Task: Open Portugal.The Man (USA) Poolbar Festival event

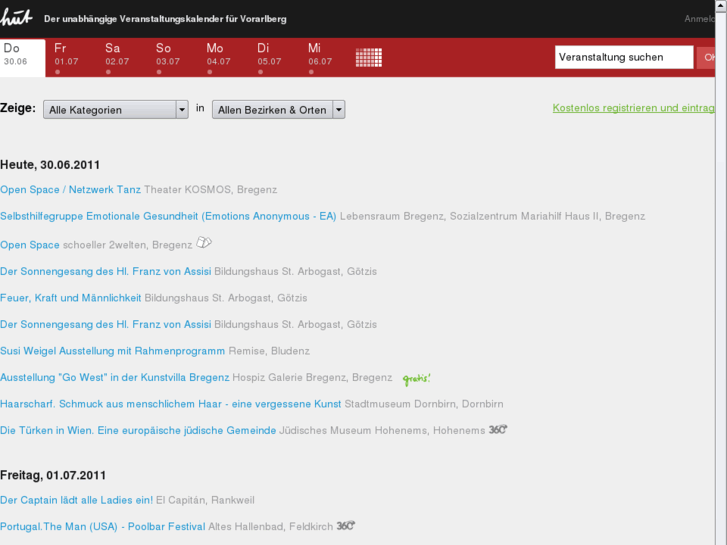Action: click(102, 526)
